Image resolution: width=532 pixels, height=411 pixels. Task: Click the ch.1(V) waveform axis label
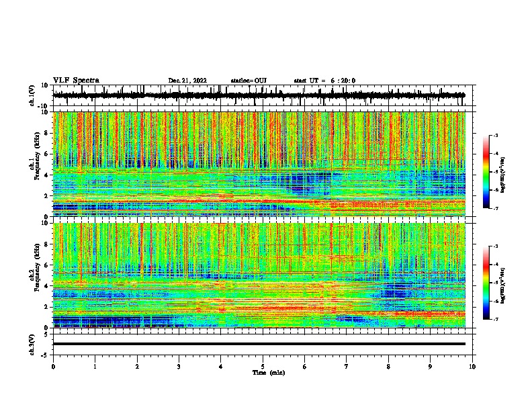click(32, 95)
